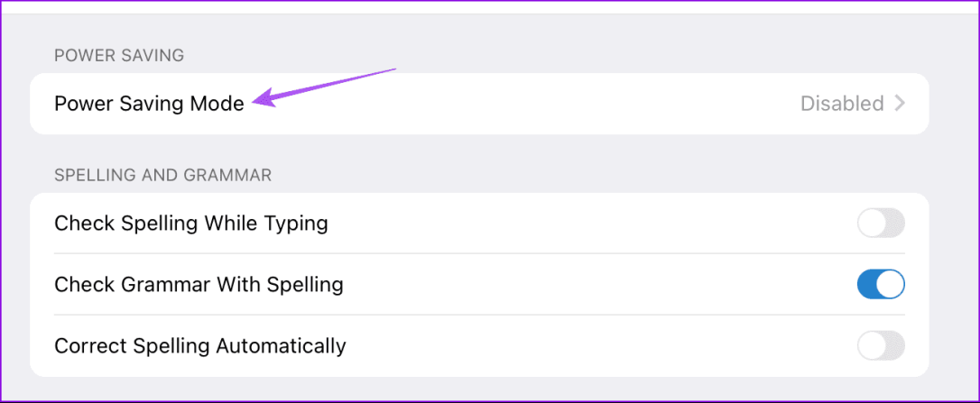The height and width of the screenshot is (403, 980).
Task: Click the knob of the Correct Spelling toggle
Action: [x=871, y=345]
